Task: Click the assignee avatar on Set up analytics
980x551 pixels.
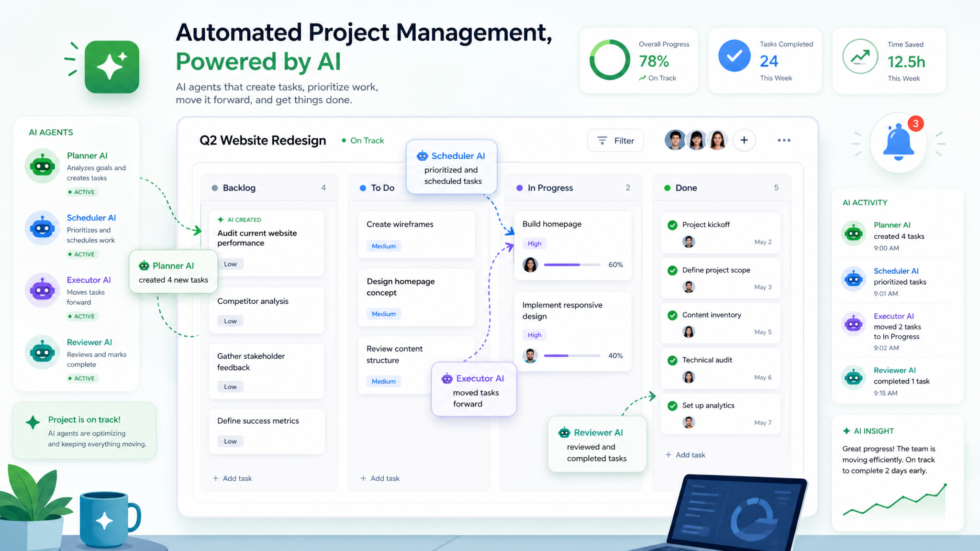Action: click(689, 422)
